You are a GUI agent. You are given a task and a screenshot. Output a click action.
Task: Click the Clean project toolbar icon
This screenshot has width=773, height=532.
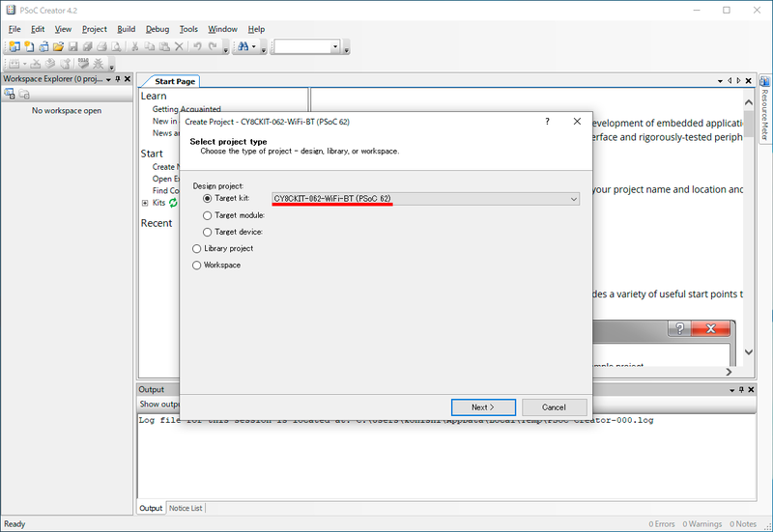[36, 64]
